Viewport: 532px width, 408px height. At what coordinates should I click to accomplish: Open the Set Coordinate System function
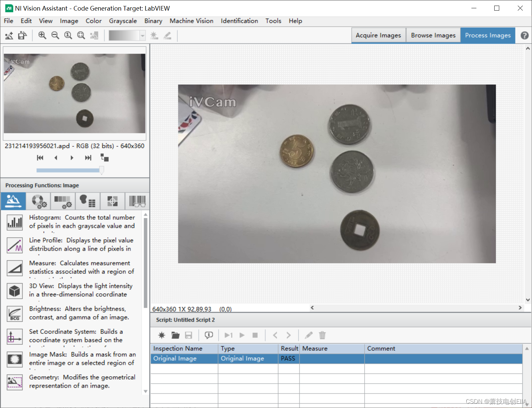click(x=15, y=336)
